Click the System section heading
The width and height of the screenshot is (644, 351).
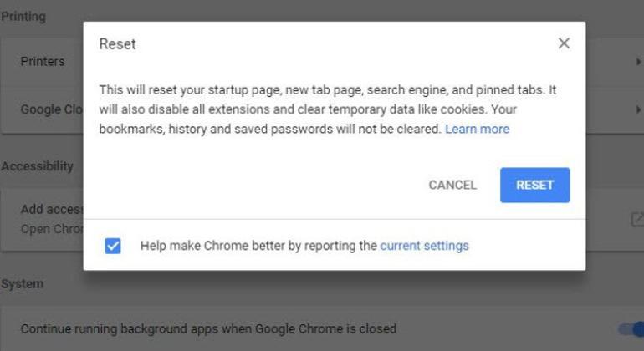coord(22,283)
